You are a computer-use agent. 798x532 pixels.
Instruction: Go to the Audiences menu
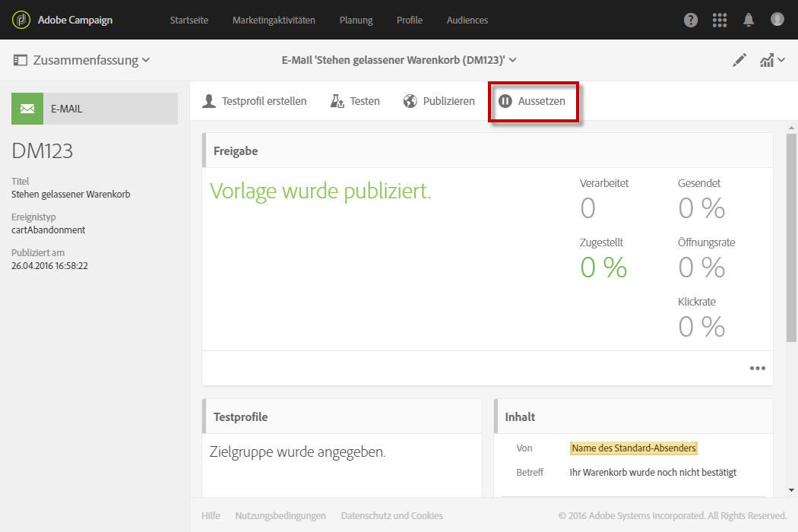tap(467, 21)
